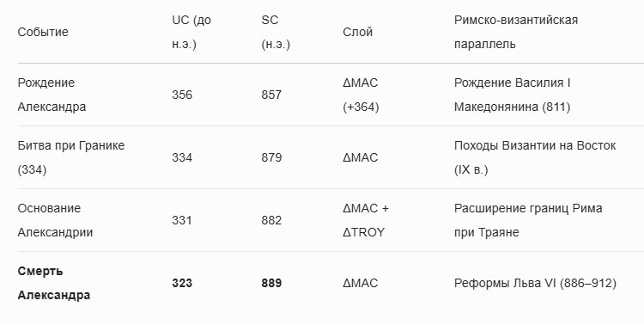This screenshot has width=644, height=325.
Task: Click the Событие column header
Action: point(43,32)
